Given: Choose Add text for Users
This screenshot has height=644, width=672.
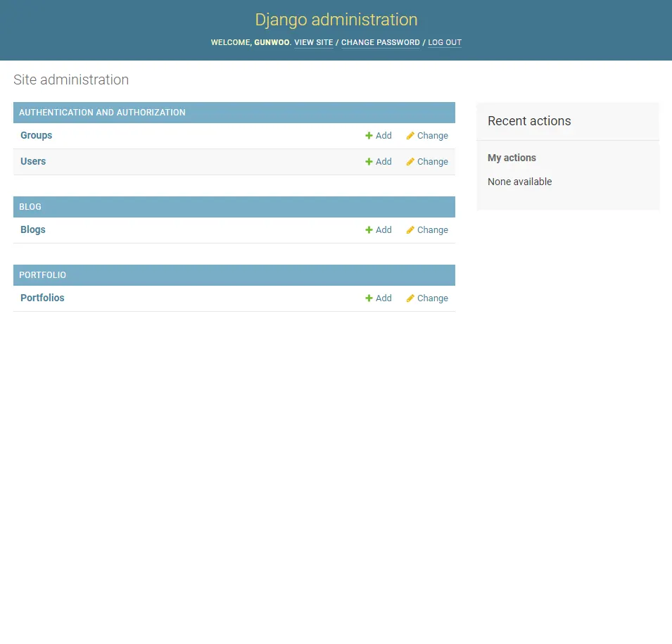Looking at the screenshot, I should 383,162.
